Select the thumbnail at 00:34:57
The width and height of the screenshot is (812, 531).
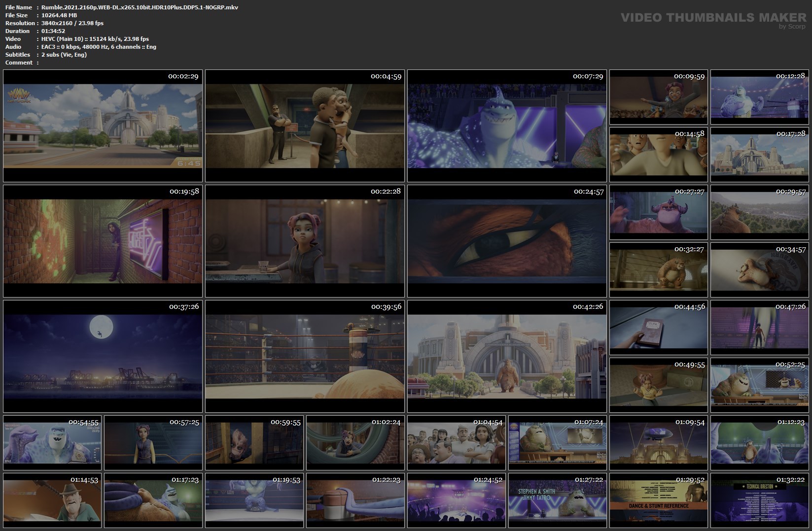(x=760, y=270)
